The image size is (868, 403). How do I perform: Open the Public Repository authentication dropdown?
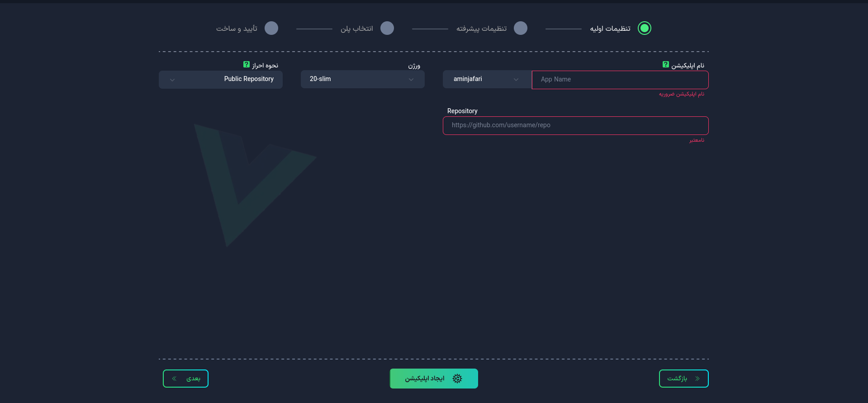(x=221, y=79)
